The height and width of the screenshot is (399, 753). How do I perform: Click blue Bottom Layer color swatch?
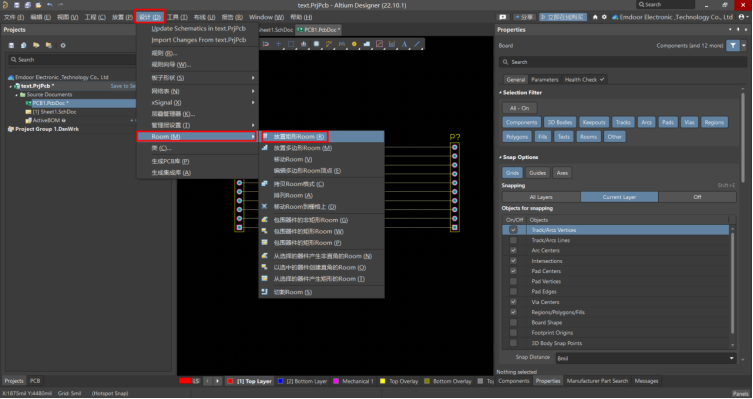(x=281, y=381)
